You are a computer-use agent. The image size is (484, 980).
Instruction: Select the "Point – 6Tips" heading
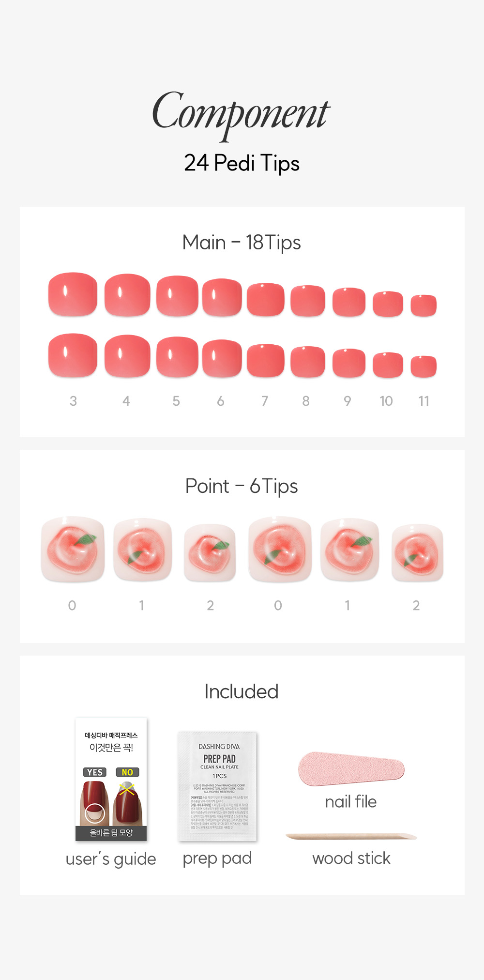pos(242,486)
